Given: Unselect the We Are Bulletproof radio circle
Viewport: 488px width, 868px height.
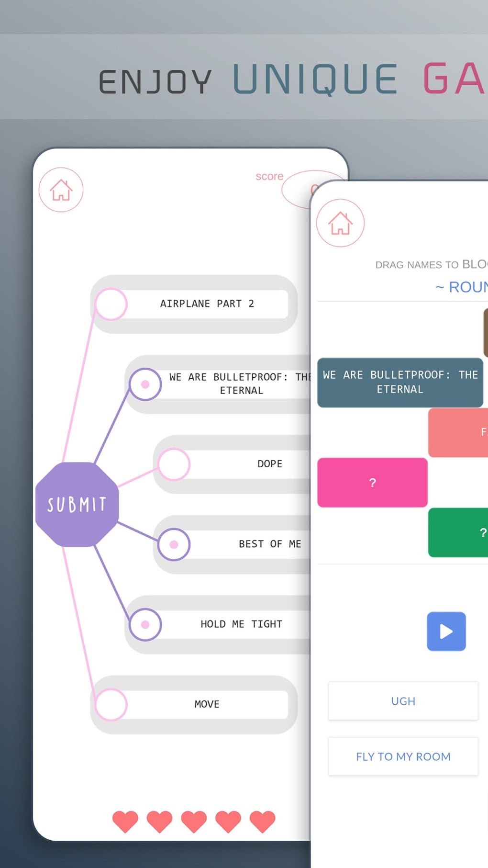Looking at the screenshot, I should pyautogui.click(x=145, y=384).
